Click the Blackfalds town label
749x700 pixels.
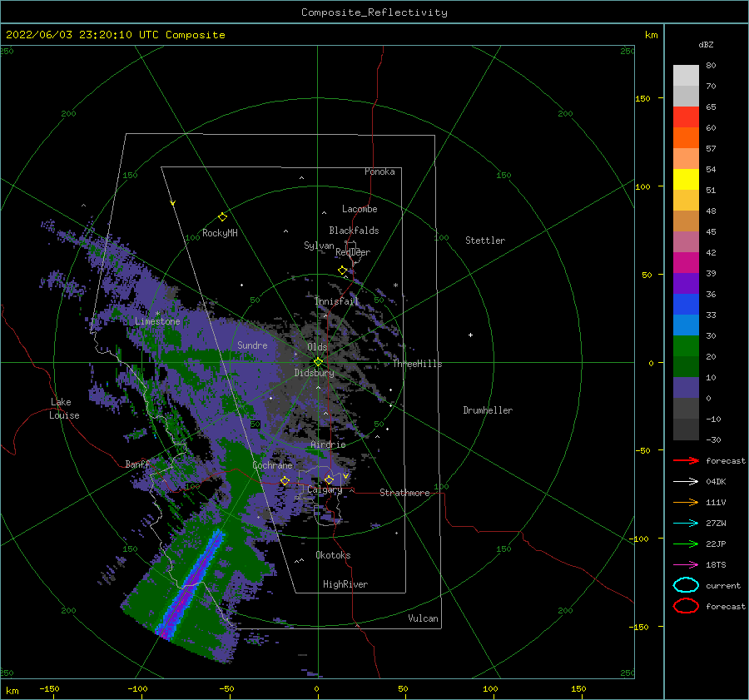(354, 231)
